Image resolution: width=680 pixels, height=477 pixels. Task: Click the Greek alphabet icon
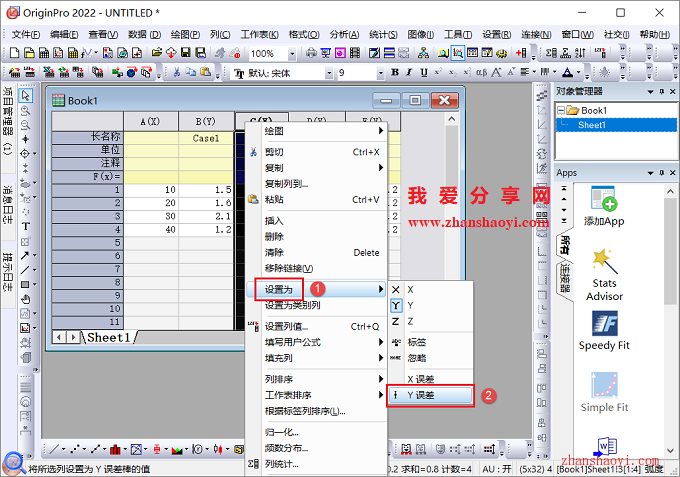481,72
